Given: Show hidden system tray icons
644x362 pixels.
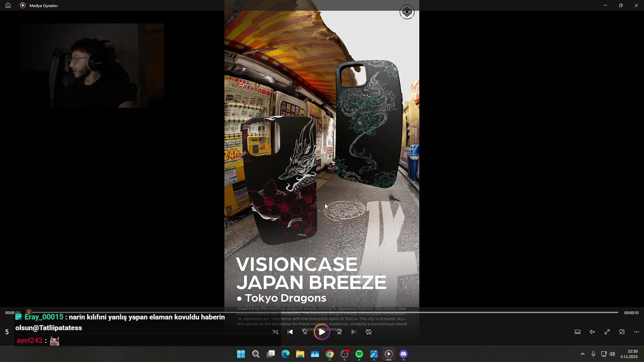Looking at the screenshot, I should (x=583, y=354).
